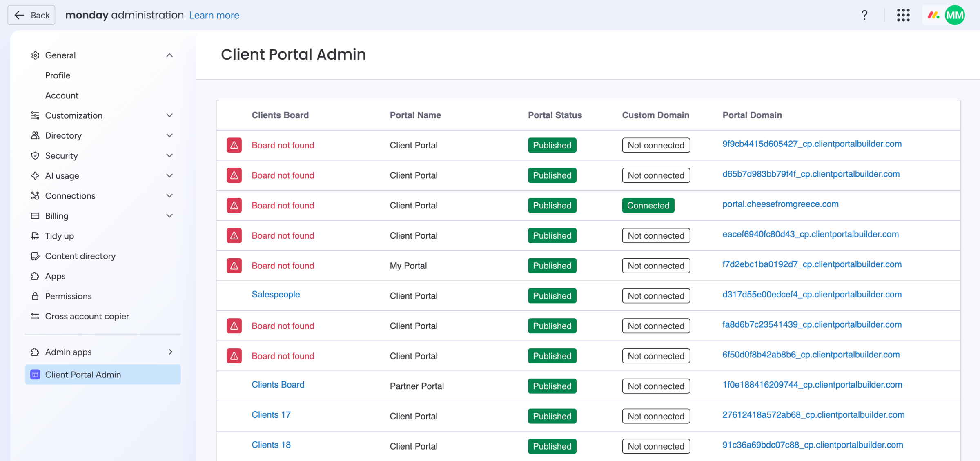Click the warning icon in first row
The width and height of the screenshot is (980, 461).
click(234, 145)
